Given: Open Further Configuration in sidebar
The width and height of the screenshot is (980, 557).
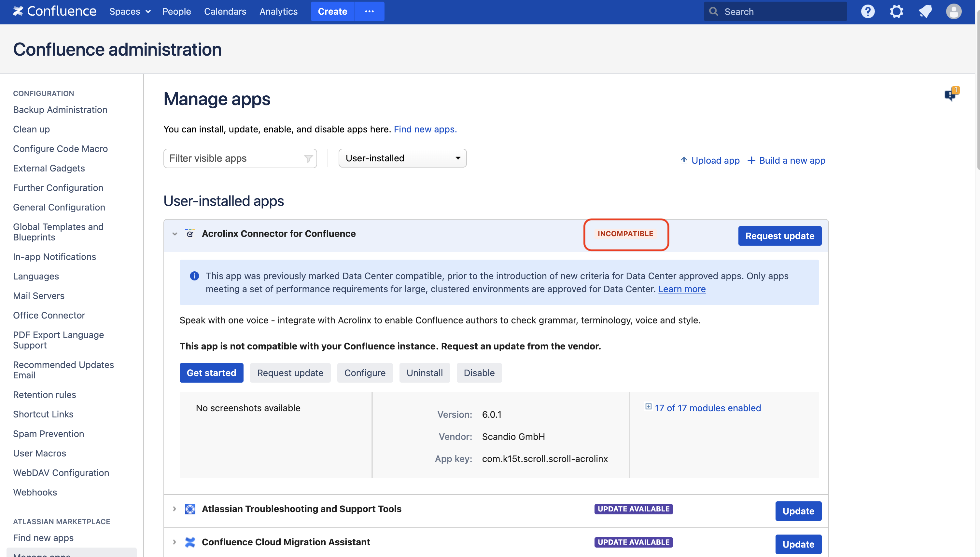Looking at the screenshot, I should click(x=58, y=188).
